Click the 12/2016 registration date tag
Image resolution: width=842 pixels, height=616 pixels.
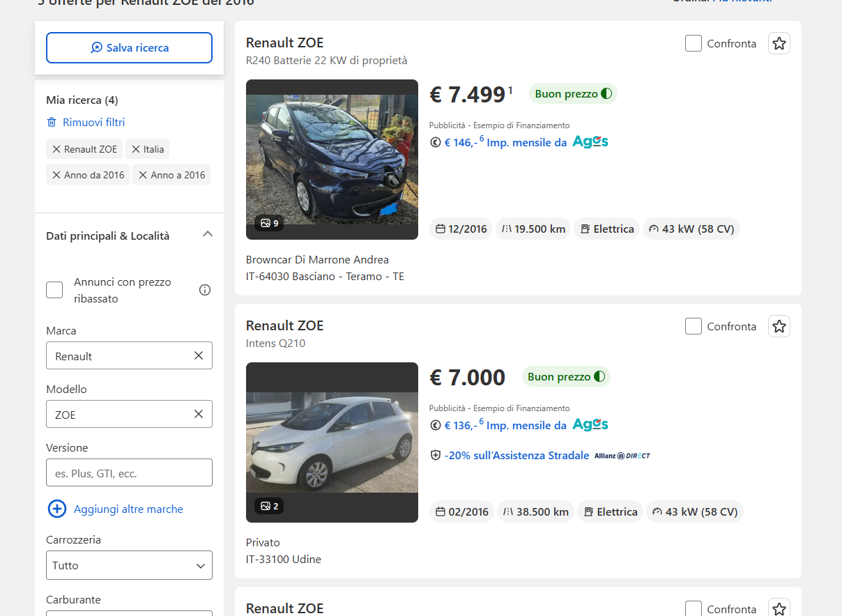[x=461, y=229]
